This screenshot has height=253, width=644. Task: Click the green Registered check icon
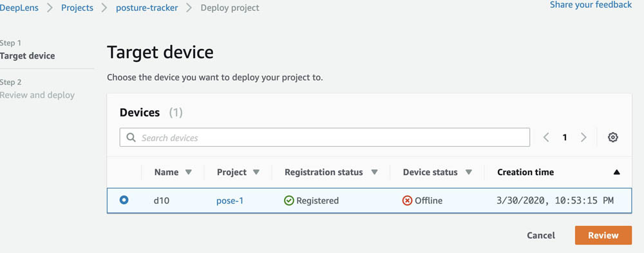[x=289, y=201]
